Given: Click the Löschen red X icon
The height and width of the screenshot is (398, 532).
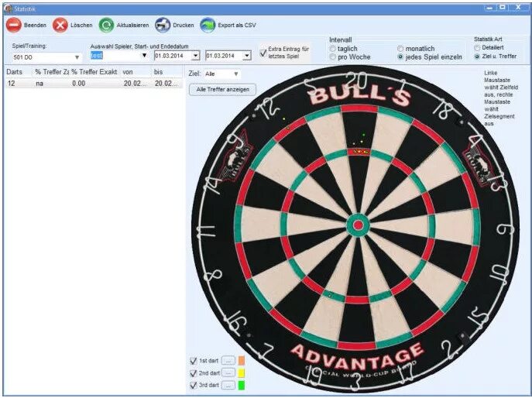Looking at the screenshot, I should click(x=60, y=25).
